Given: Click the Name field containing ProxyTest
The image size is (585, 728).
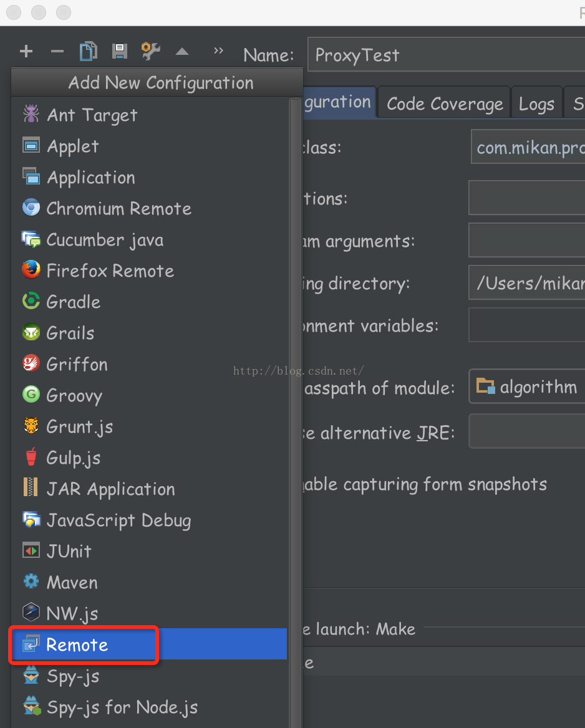Looking at the screenshot, I should click(x=446, y=54).
